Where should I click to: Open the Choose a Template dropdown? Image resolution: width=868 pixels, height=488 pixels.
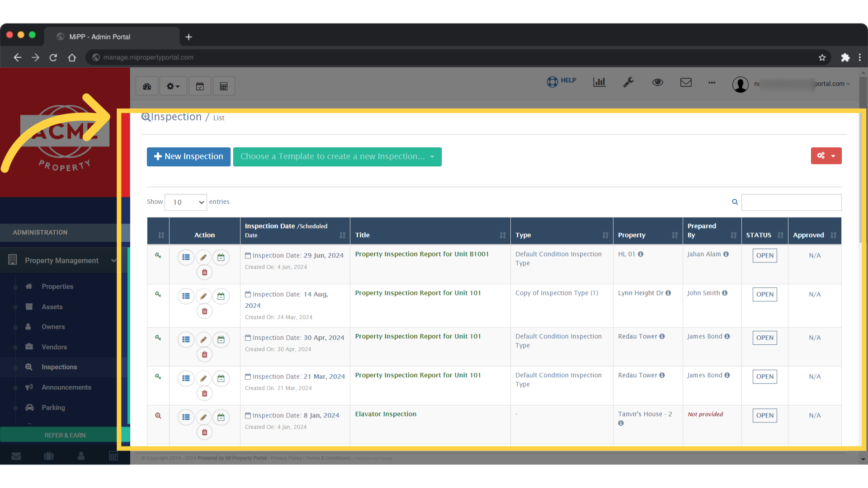(x=337, y=157)
